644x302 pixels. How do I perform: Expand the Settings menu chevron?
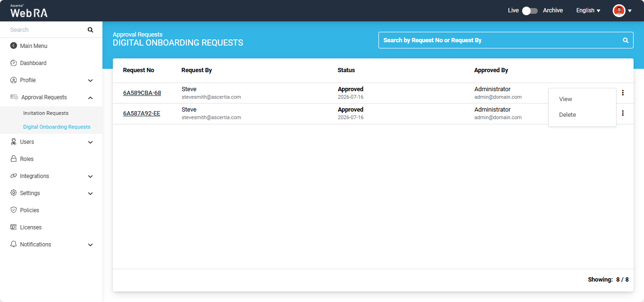[91, 194]
